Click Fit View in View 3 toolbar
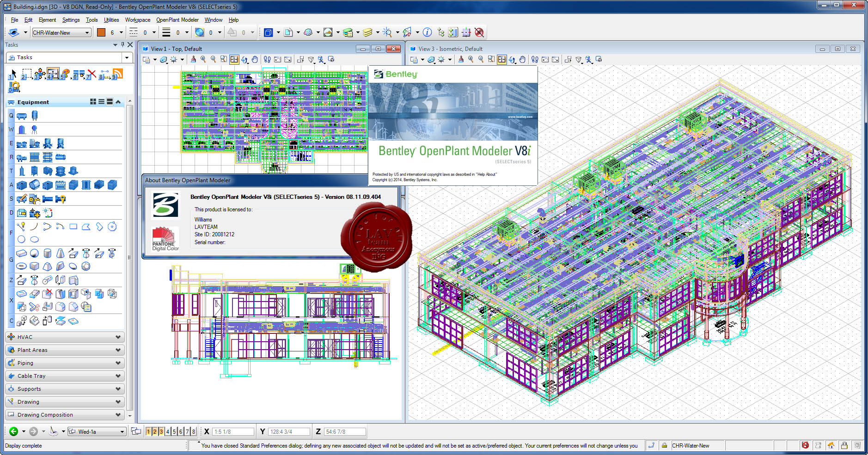 click(x=501, y=59)
